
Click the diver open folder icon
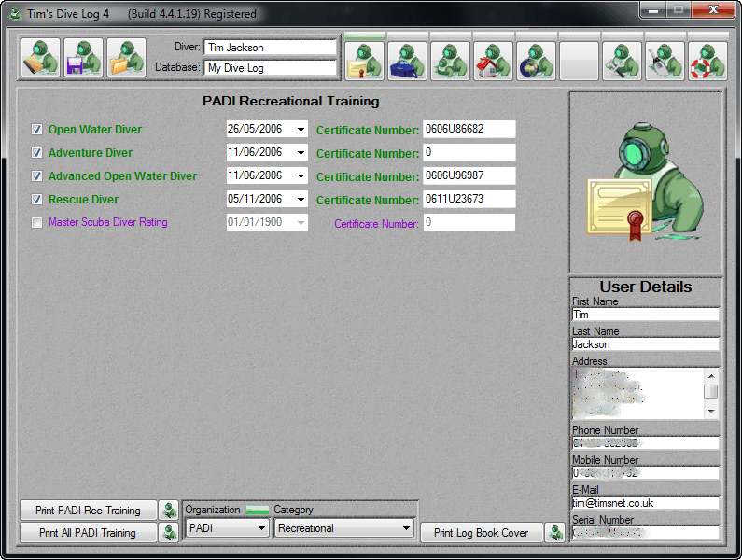click(x=126, y=58)
